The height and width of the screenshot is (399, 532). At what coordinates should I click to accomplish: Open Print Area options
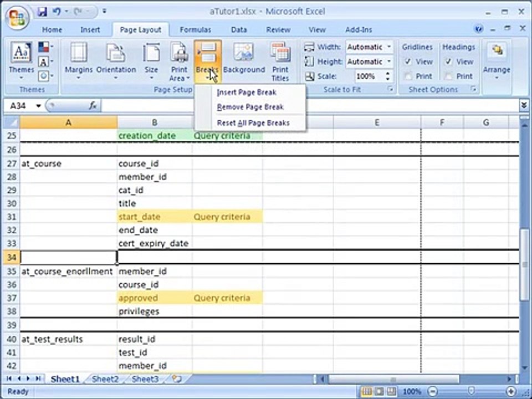(179, 62)
